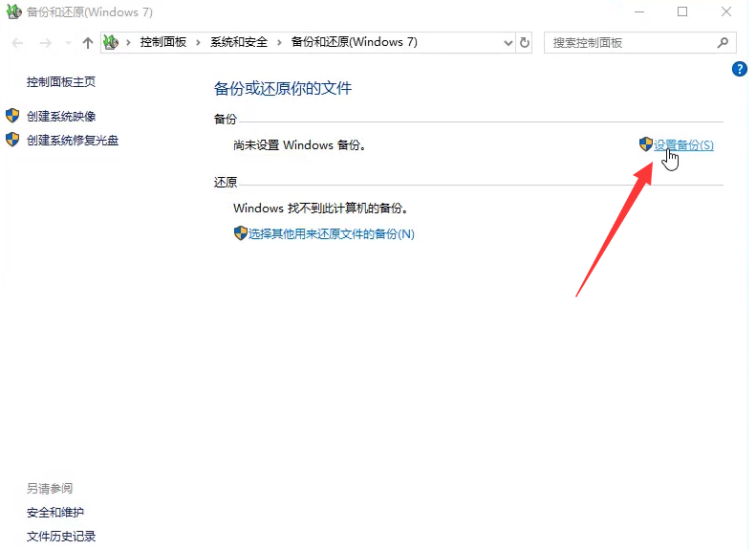This screenshot has height=550, width=756.
Task: Go to 控制面板主页
Action: coord(61,82)
